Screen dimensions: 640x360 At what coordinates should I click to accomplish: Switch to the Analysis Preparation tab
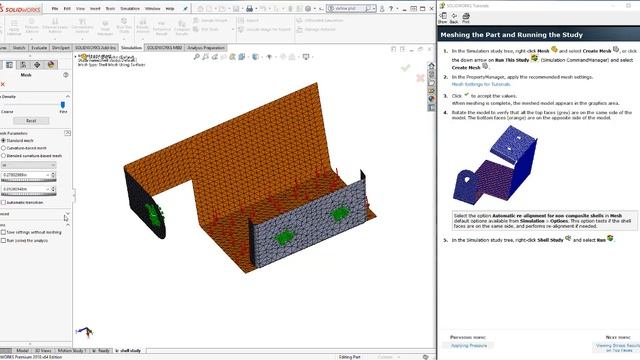click(206, 48)
